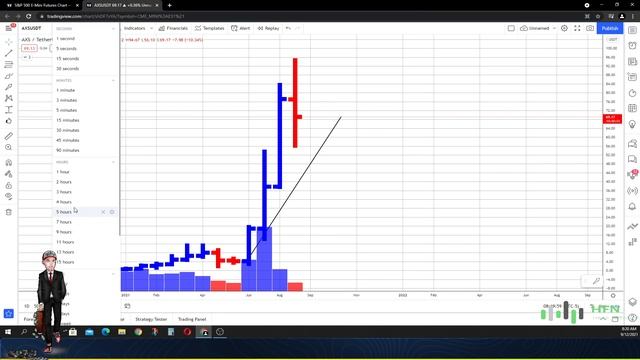Open indicator Templates
The width and height of the screenshot is (640, 360).
[x=209, y=28]
